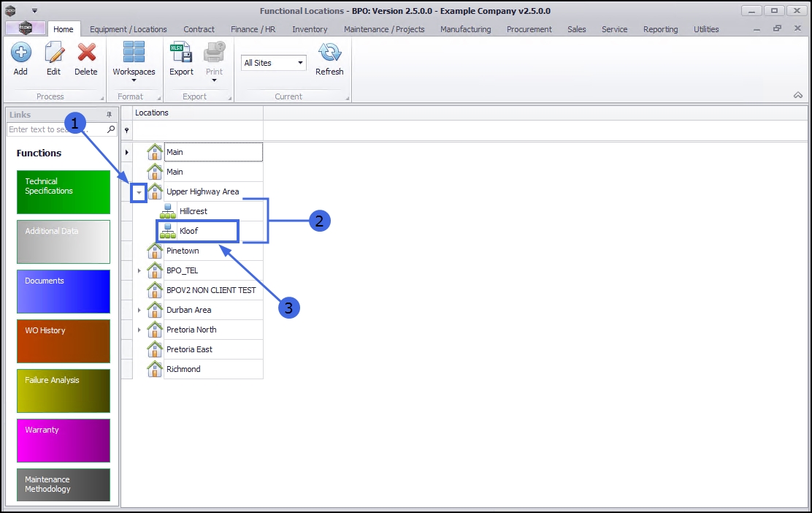
Task: Open the WO History tile
Action: tap(64, 341)
